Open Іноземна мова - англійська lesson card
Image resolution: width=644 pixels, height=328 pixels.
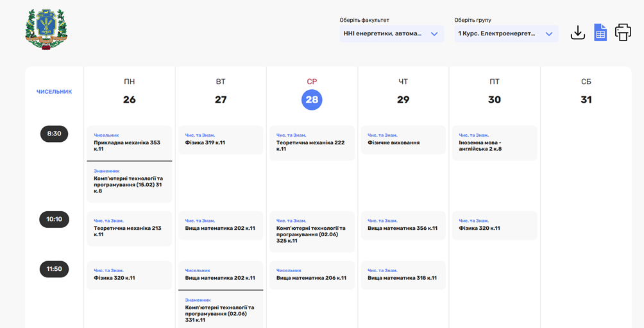coord(495,142)
